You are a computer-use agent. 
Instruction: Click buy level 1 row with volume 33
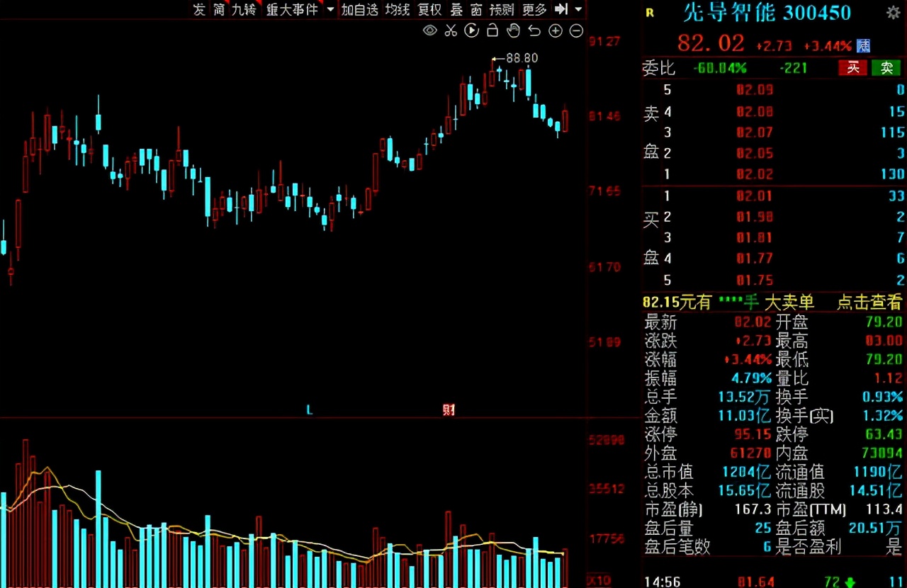[774, 196]
